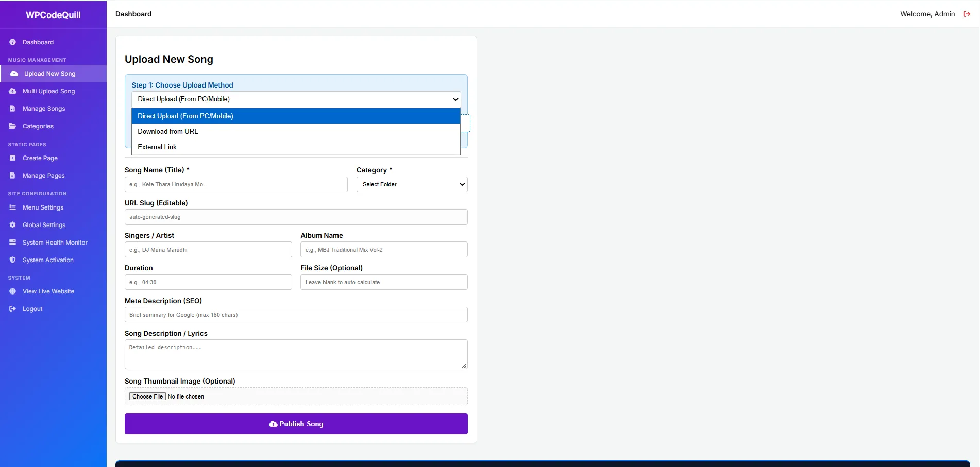Click the View Live Website globe icon

[x=12, y=291]
